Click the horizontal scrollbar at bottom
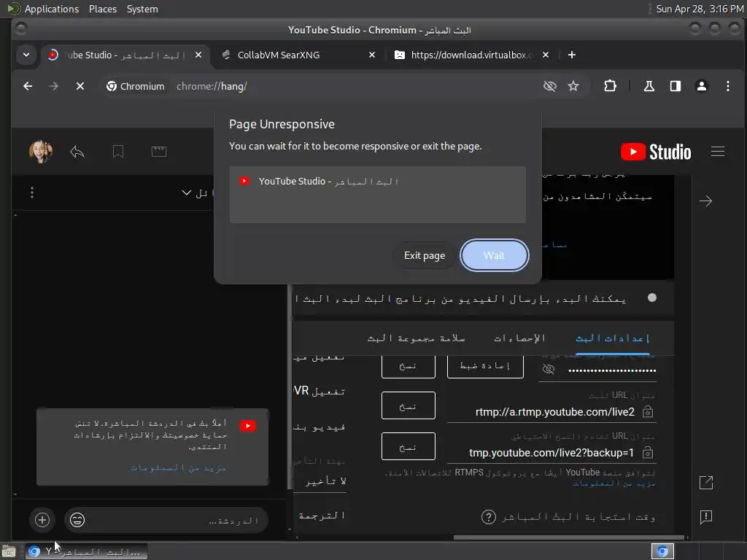The image size is (747, 560). tap(569, 537)
